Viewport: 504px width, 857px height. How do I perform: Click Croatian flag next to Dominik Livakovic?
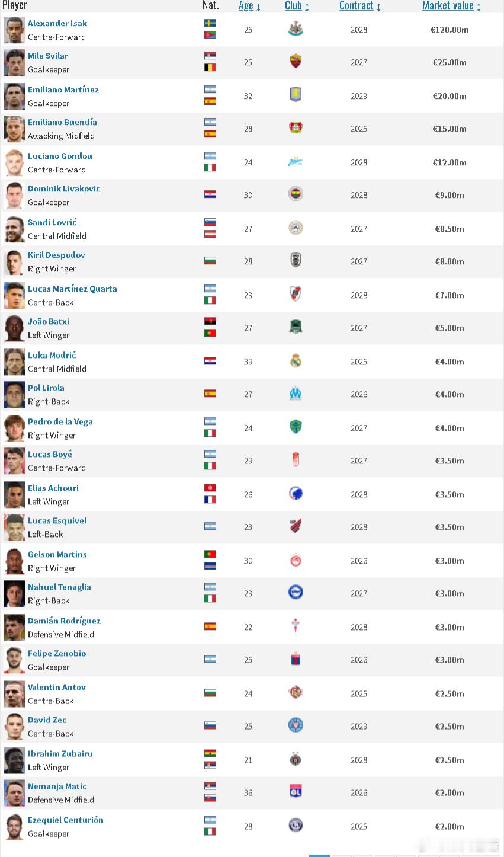[x=210, y=194]
